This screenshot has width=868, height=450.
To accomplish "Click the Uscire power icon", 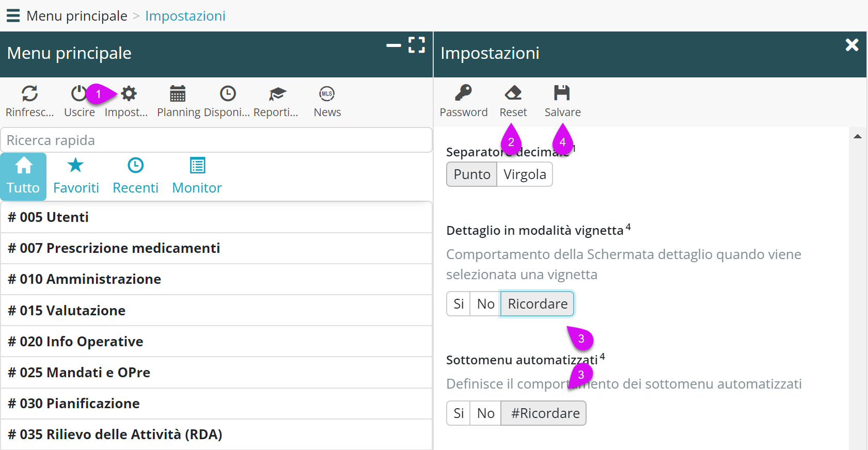I will pos(79,94).
